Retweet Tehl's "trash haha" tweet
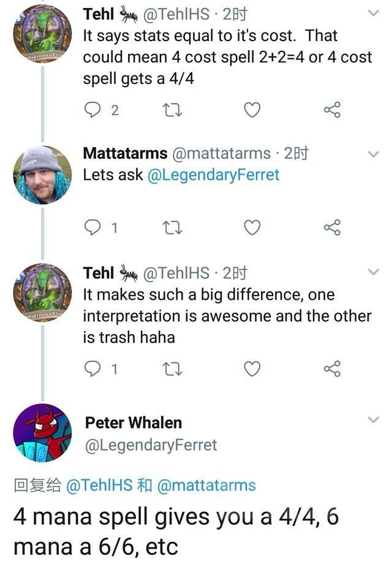Screen dimensions: 392x567 tap(170, 369)
